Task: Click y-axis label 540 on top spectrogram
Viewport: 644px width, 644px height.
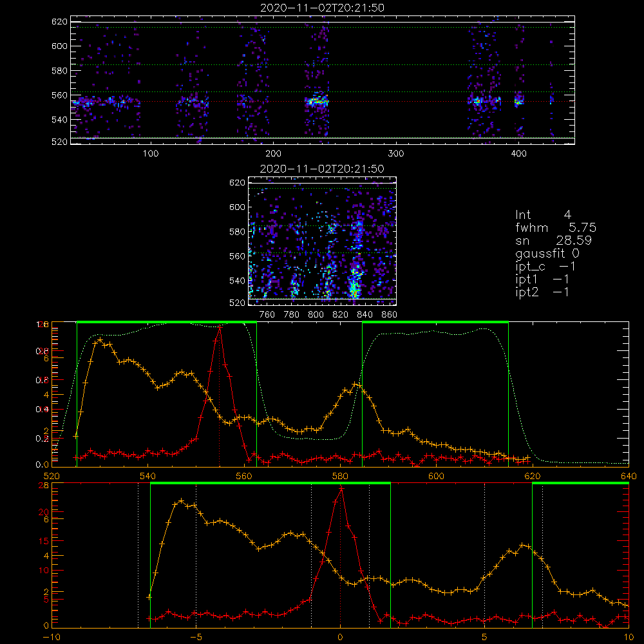Action: [59, 120]
